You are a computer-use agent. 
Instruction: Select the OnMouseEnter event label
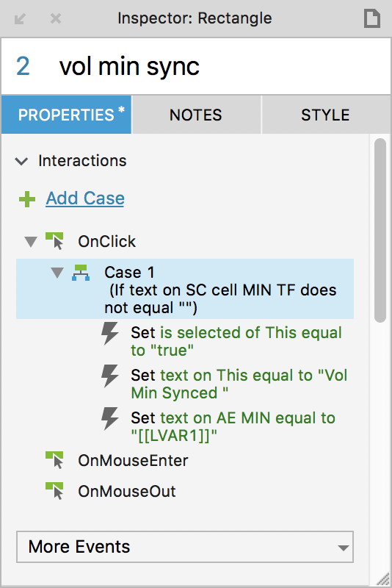(133, 461)
